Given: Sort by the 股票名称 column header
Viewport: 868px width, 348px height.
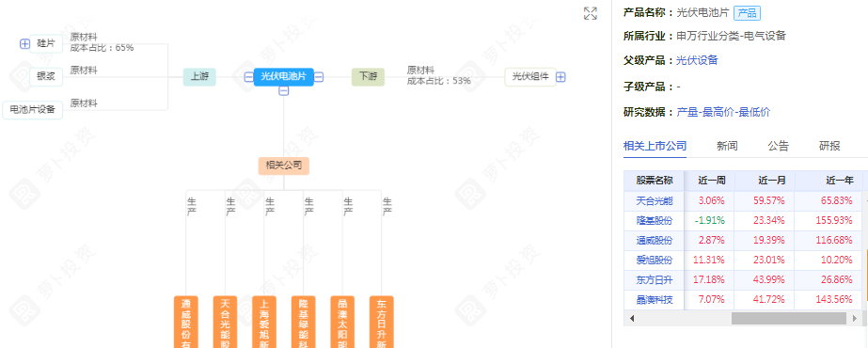Looking at the screenshot, I should pos(655,181).
